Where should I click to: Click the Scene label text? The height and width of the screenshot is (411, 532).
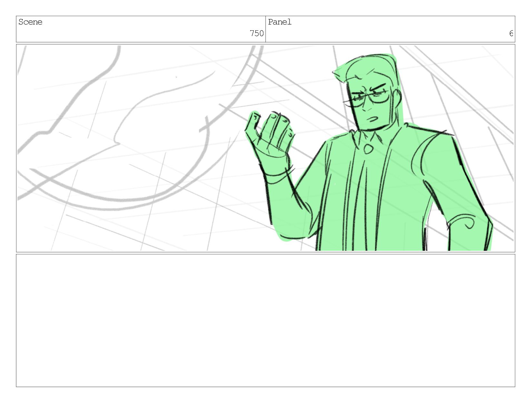click(x=30, y=22)
